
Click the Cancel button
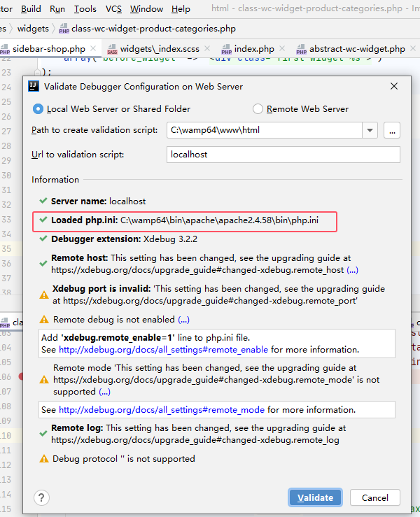click(x=374, y=497)
